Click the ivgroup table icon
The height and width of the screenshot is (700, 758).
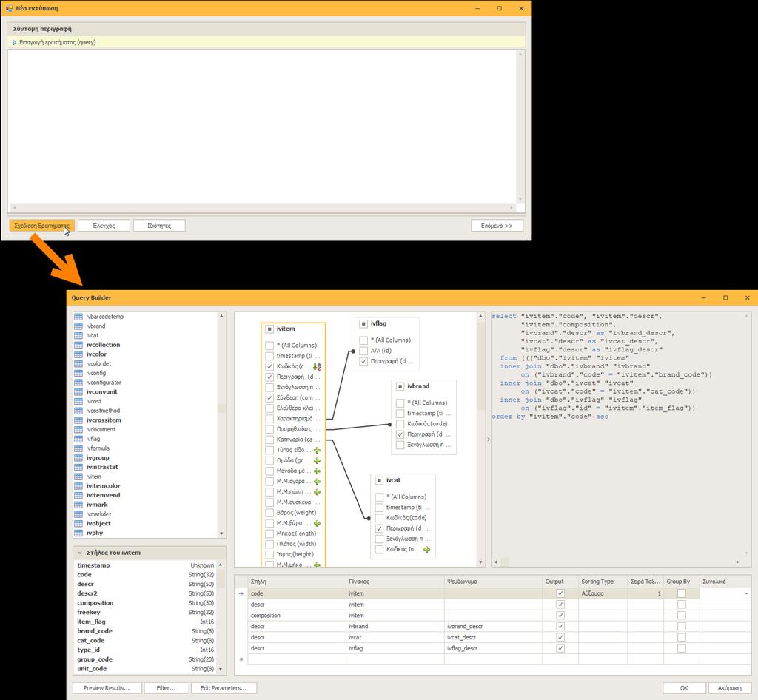point(78,458)
